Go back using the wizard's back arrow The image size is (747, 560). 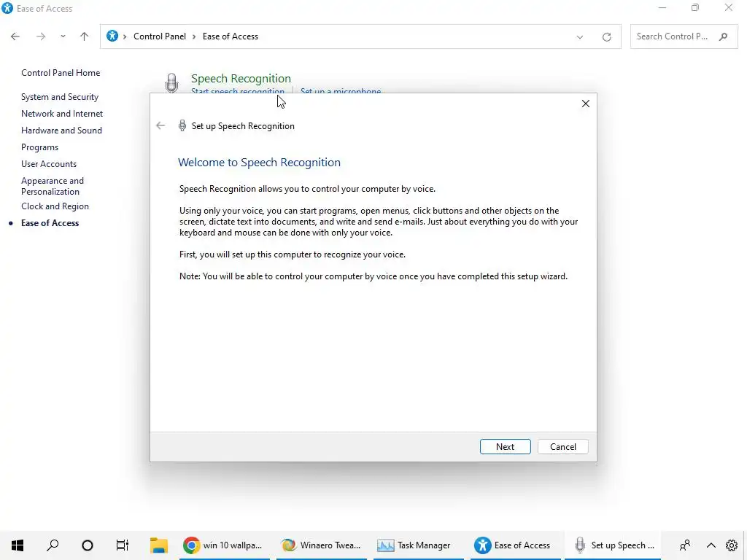(160, 125)
